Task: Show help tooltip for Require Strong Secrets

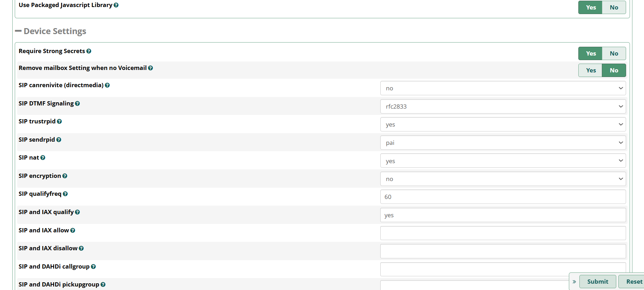Action: (x=89, y=51)
